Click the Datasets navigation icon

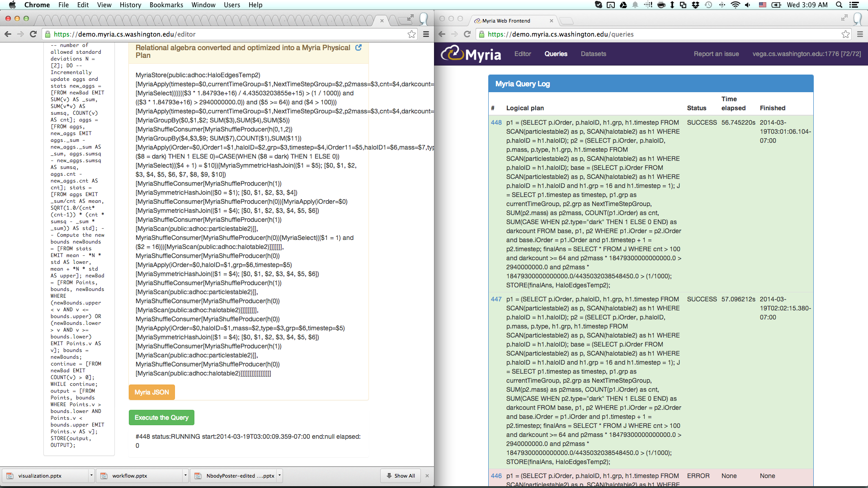pos(593,54)
